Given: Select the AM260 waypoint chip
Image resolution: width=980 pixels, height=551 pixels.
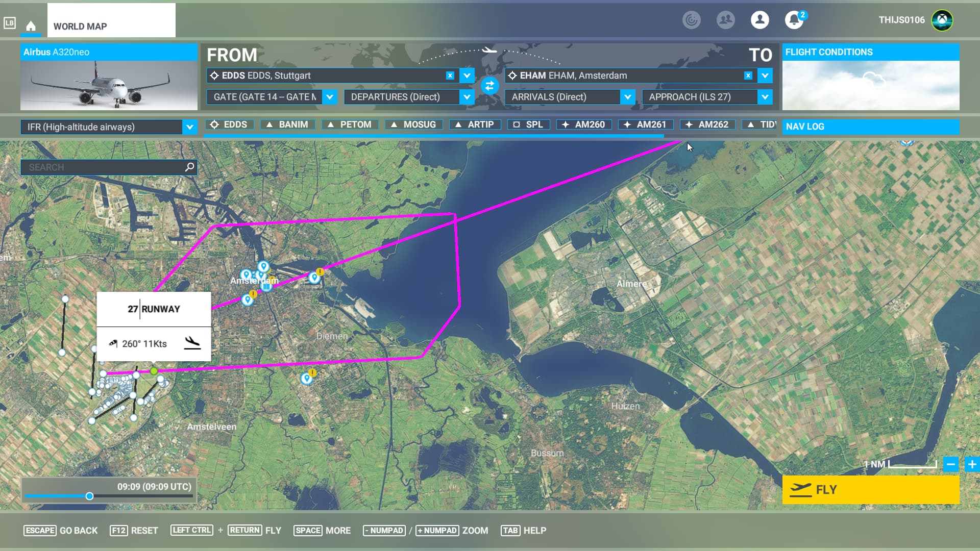Looking at the screenshot, I should point(583,124).
